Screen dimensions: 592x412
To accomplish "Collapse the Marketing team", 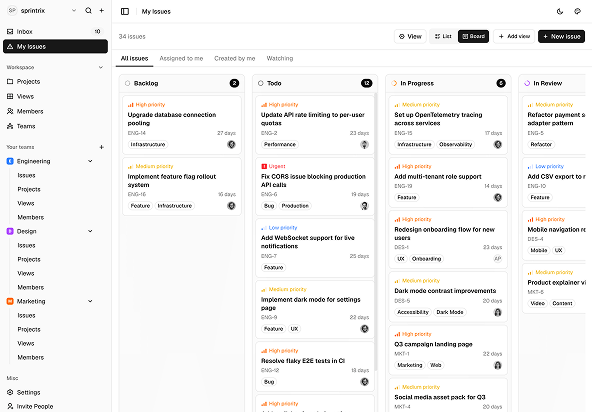I will [x=90, y=301].
